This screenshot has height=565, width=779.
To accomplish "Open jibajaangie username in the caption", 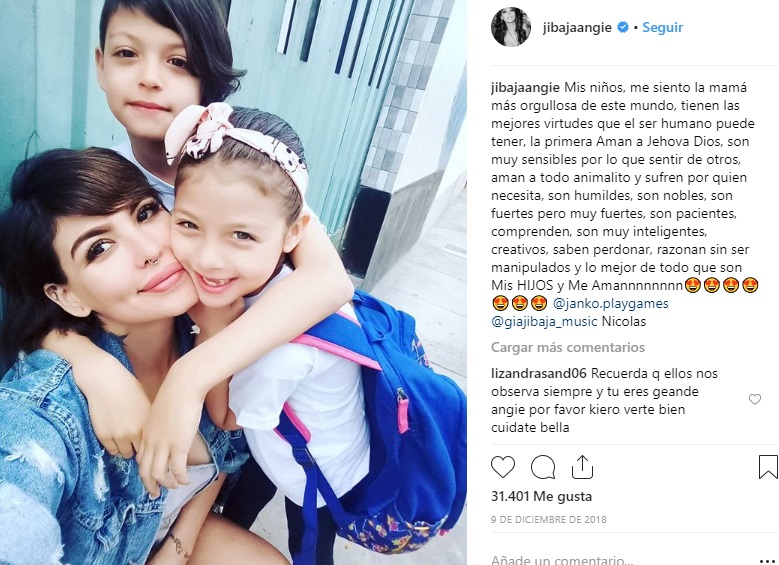I will click(525, 88).
